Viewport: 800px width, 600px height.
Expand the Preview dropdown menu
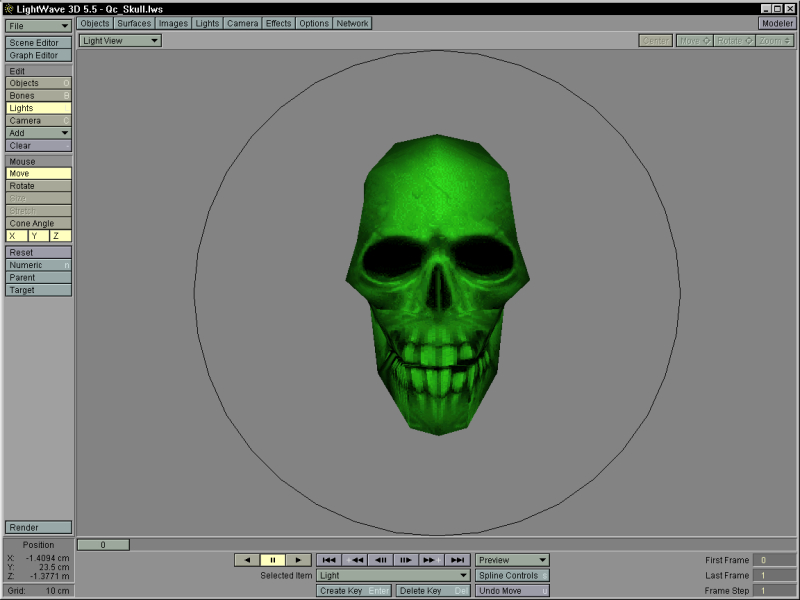pos(512,560)
